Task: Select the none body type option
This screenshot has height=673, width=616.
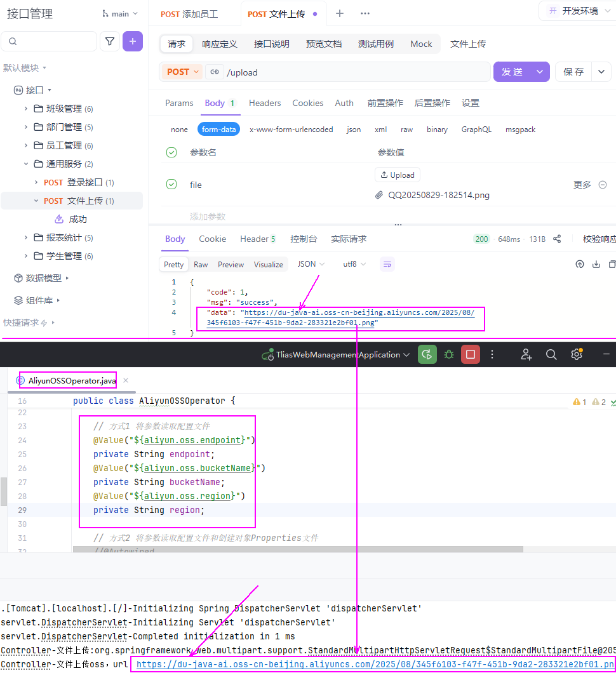Action: pos(179,130)
